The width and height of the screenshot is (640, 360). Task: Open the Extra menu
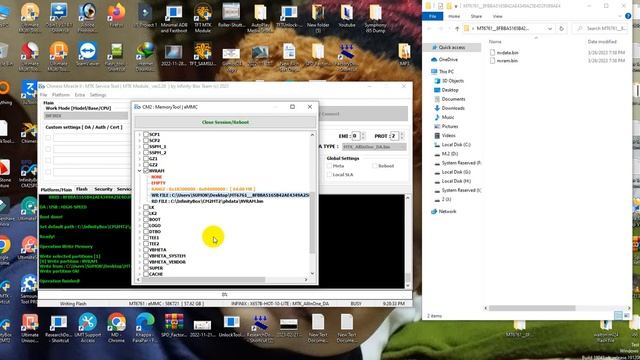coord(80,95)
